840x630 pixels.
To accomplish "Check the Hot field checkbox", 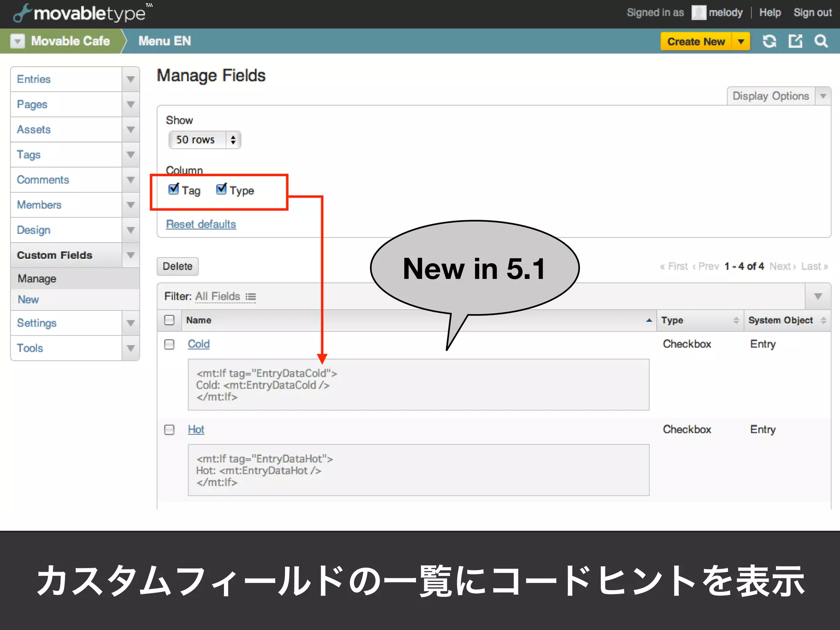I will pos(169,429).
